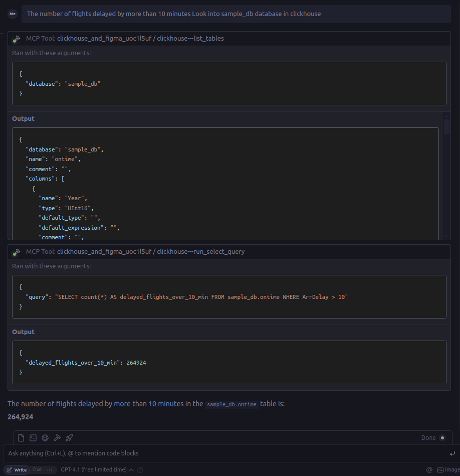Switch to Write mode
460x476 pixels.
coord(17,470)
